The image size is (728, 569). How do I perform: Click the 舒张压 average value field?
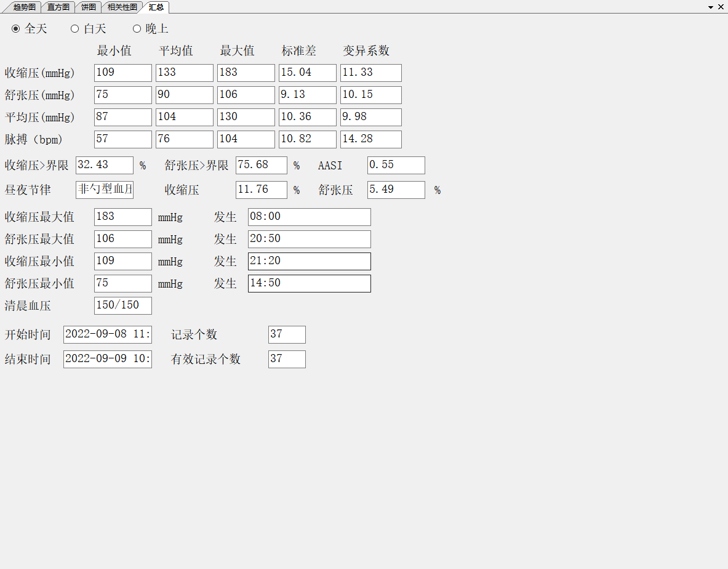pyautogui.click(x=185, y=95)
